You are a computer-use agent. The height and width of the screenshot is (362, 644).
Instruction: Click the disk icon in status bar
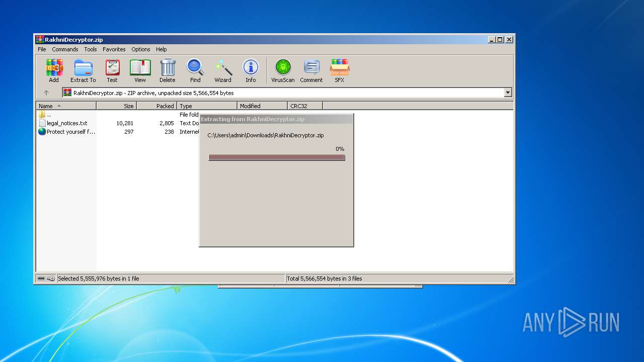[41, 279]
